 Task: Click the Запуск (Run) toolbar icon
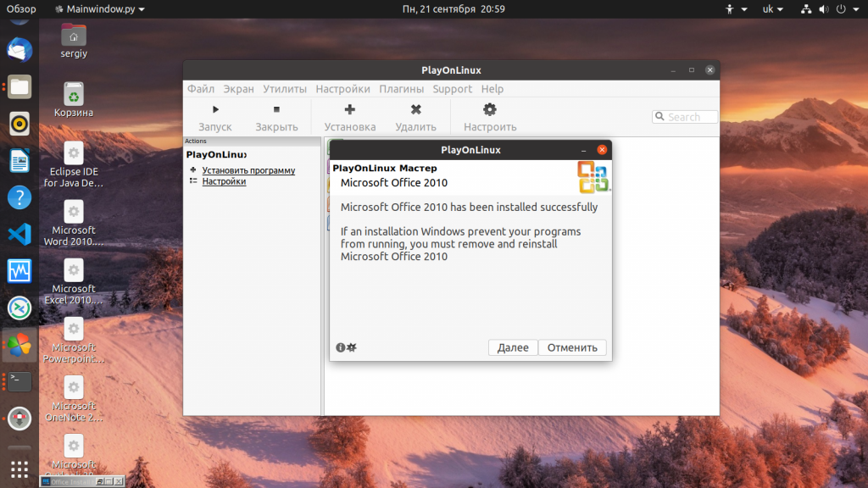pos(215,109)
